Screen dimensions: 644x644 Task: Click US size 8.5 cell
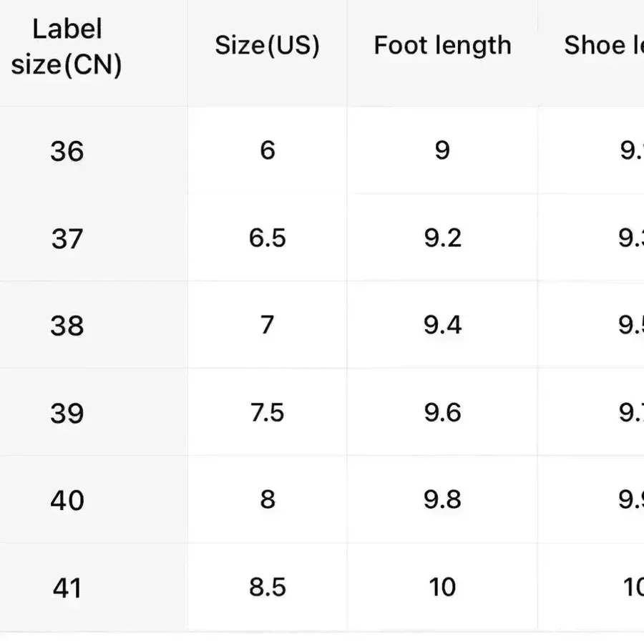[x=268, y=587]
